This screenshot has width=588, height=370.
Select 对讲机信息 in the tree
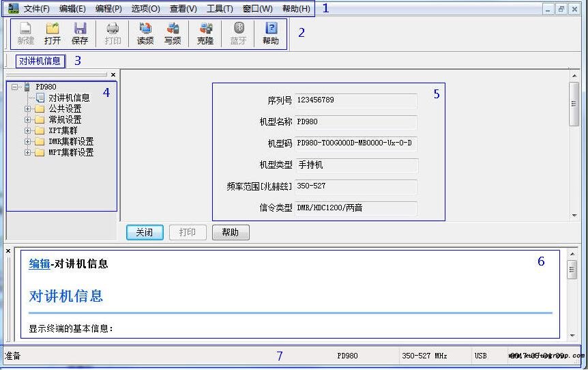[69, 98]
